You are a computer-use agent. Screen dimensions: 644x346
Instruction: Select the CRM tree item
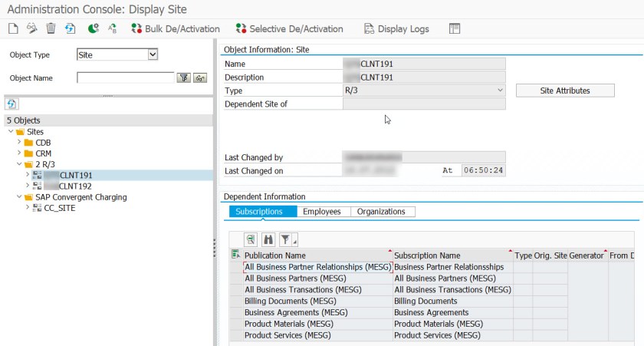click(x=43, y=153)
